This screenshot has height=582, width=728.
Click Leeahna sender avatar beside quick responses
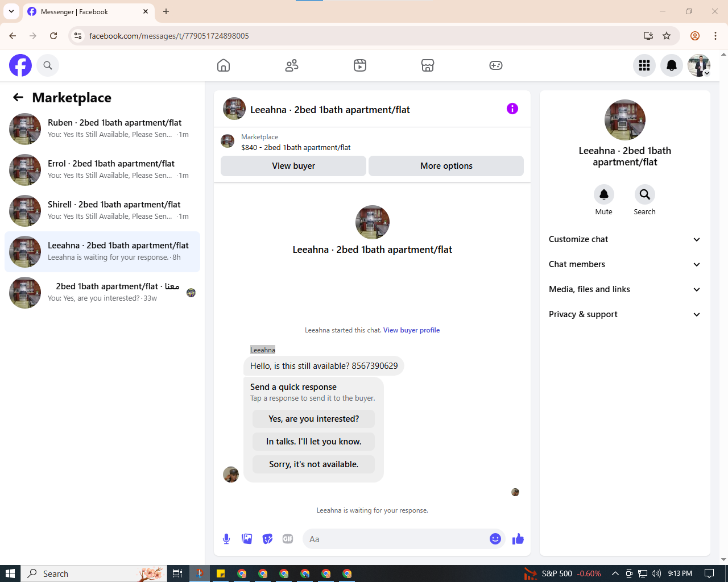(x=231, y=475)
